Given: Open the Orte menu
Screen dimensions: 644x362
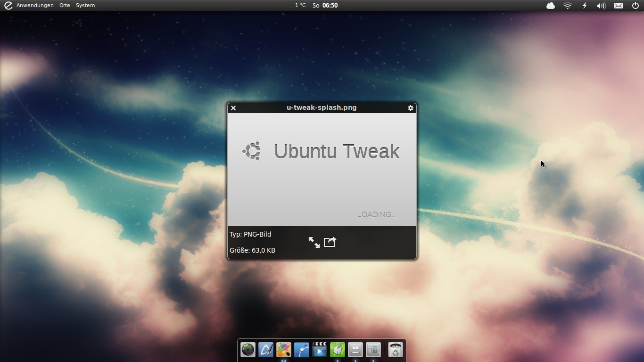Looking at the screenshot, I should pos(65,5).
